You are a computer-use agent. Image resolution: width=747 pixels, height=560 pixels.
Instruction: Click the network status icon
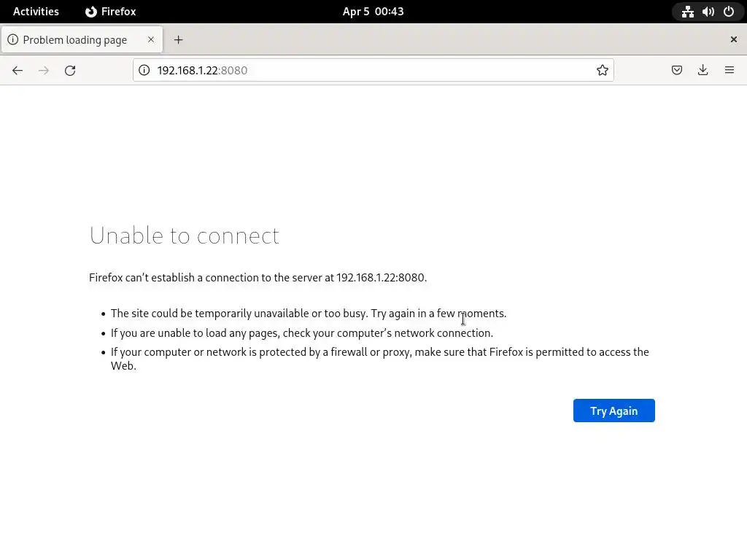click(688, 12)
